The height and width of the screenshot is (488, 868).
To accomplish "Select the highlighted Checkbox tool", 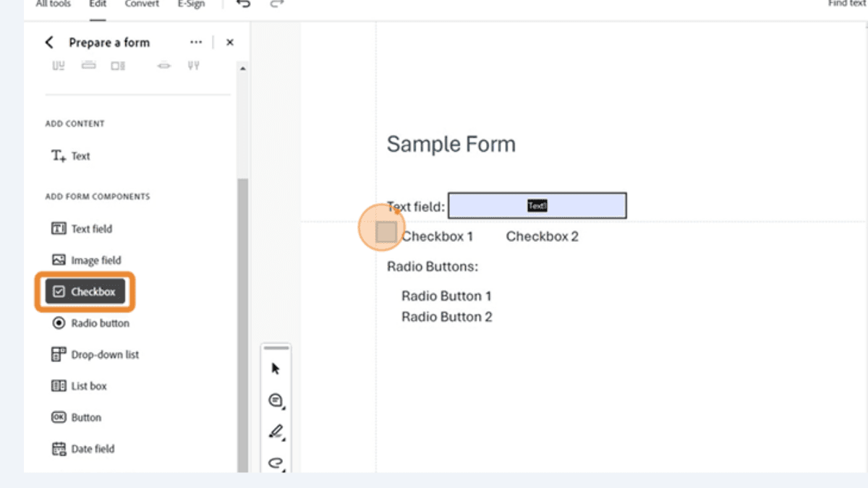I will [x=85, y=291].
